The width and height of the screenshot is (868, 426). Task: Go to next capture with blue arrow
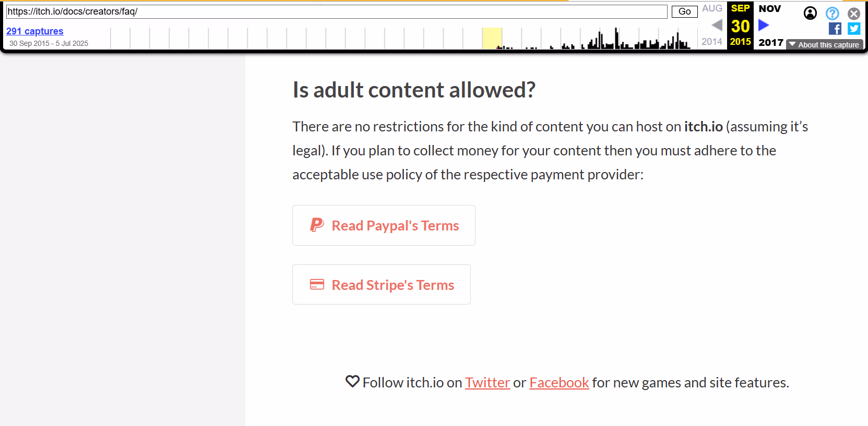(764, 25)
